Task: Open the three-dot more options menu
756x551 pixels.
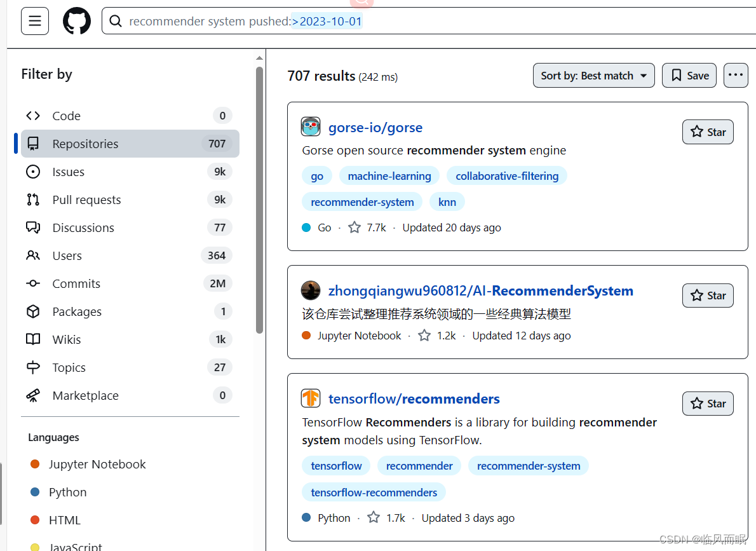Action: (736, 75)
